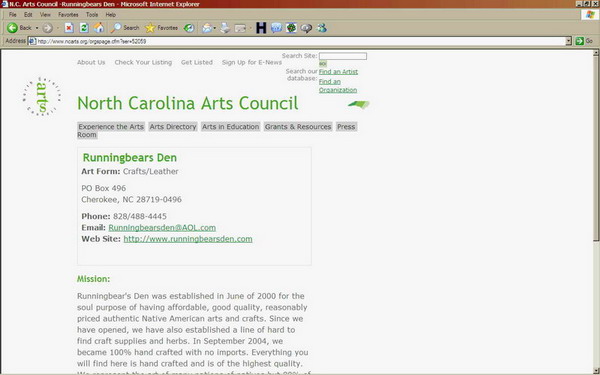Refresh the page with green arrows icon
The image size is (600, 375).
click(84, 28)
